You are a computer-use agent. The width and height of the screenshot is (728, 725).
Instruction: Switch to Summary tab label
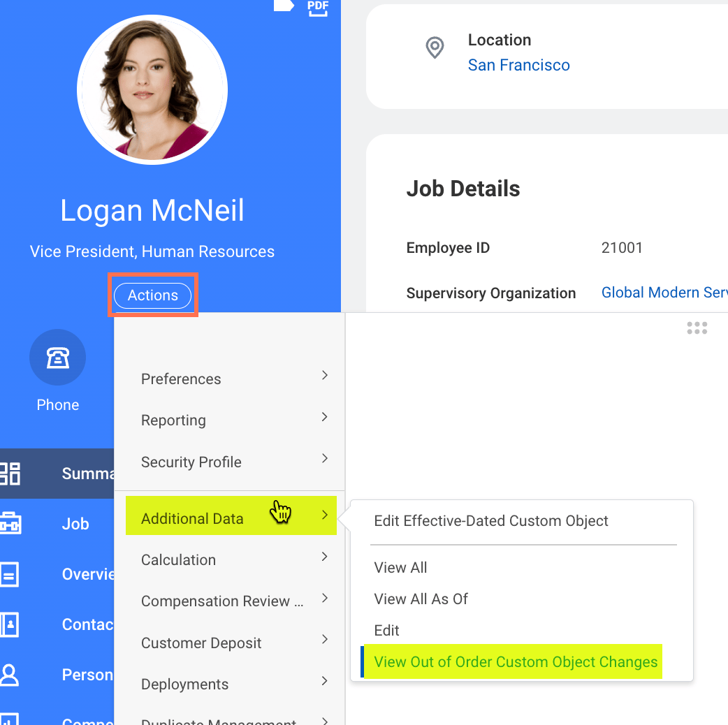[x=88, y=474]
